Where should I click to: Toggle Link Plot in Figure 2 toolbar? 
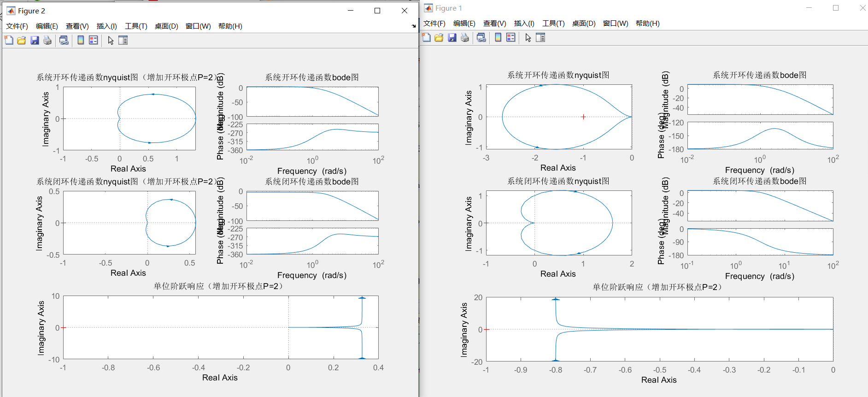[x=64, y=40]
